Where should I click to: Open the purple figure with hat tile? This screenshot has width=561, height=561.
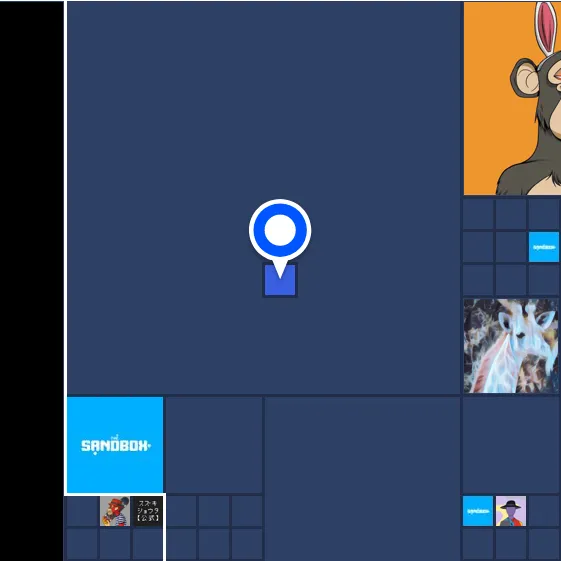[x=511, y=511]
